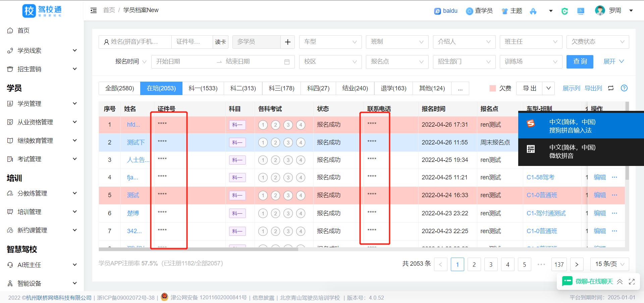
Task: Go to page 137
Action: [559, 264]
